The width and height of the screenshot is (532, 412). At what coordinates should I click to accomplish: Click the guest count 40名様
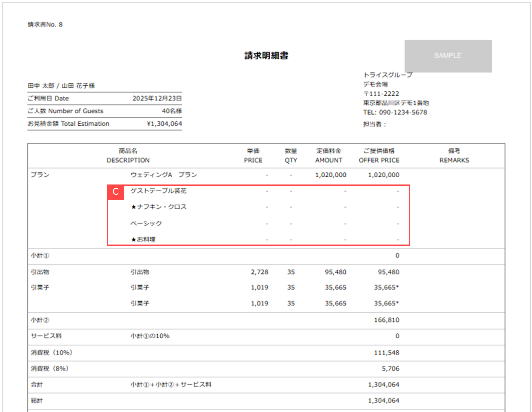coord(172,111)
